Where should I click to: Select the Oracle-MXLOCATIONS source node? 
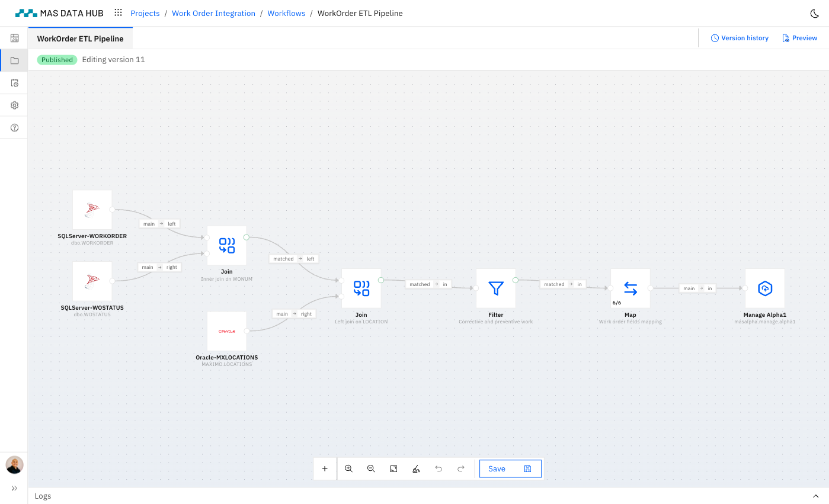coord(226,331)
